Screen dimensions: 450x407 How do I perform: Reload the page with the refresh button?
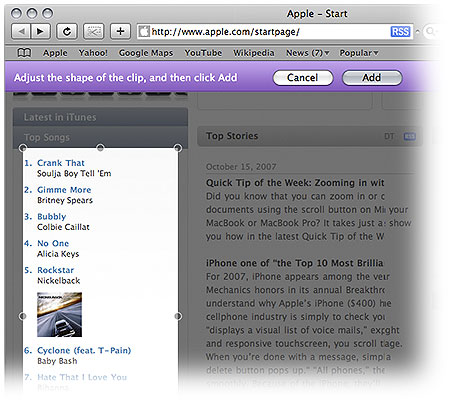pos(67,32)
